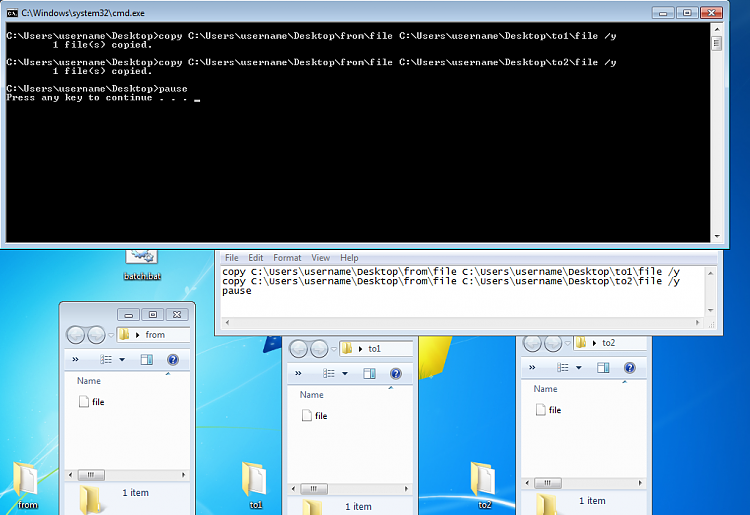The width and height of the screenshot is (750, 515).
Task: Click breadcrumb arrow before 'to1' in address bar
Action: coord(361,349)
